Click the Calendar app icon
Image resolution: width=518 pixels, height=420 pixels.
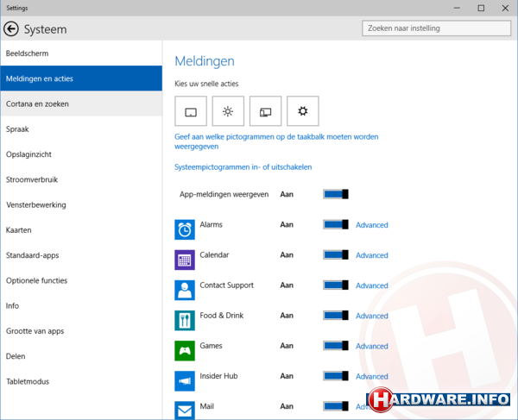tap(185, 260)
